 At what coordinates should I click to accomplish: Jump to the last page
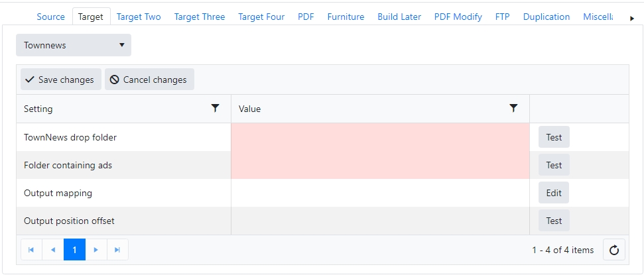coord(117,250)
